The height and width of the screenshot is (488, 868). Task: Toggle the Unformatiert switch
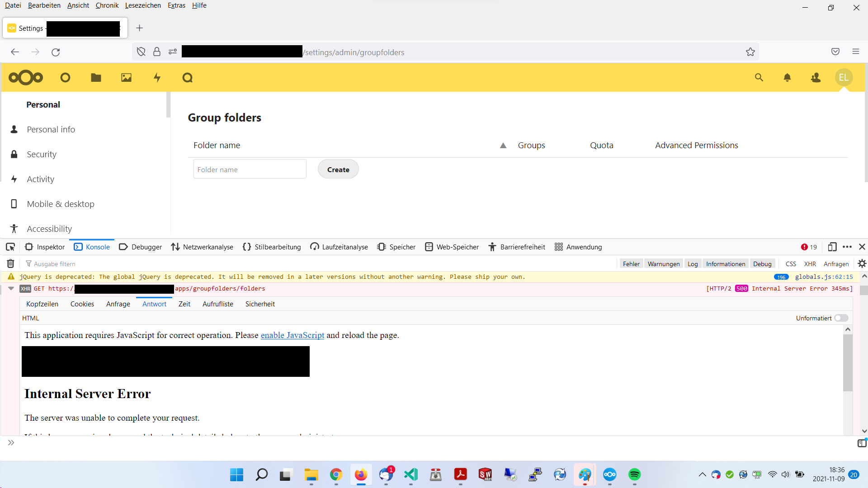tap(841, 318)
